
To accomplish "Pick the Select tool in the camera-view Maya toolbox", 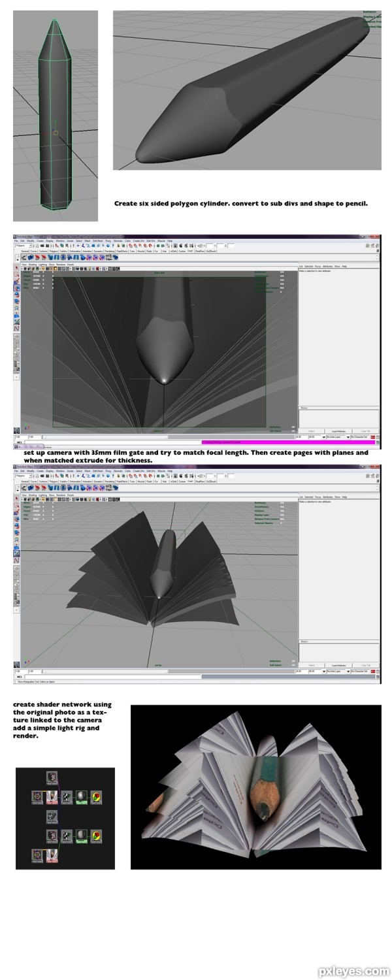I will 16,267.
